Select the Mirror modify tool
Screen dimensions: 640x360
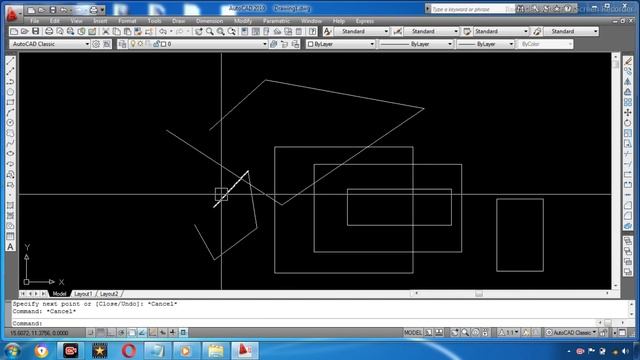[x=628, y=82]
